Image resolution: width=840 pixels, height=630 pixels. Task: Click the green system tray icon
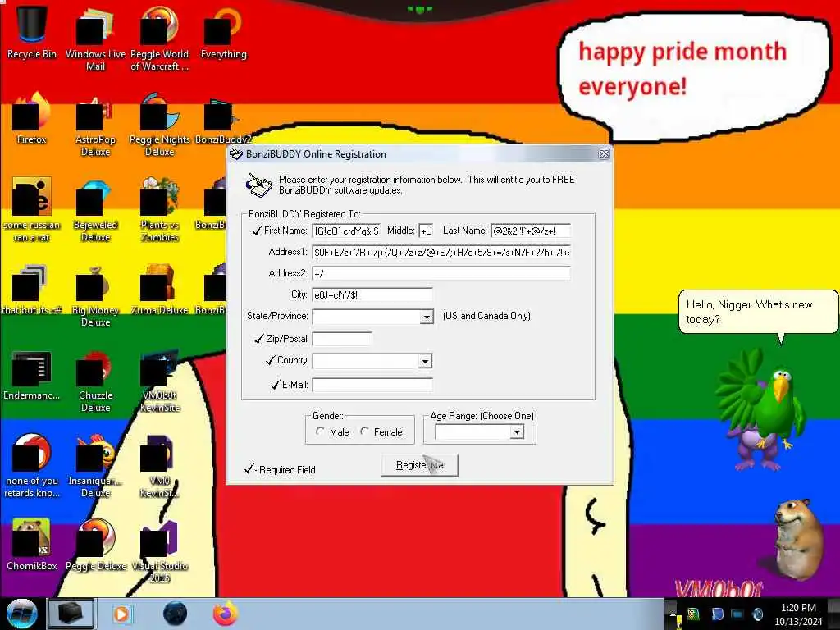tap(693, 614)
